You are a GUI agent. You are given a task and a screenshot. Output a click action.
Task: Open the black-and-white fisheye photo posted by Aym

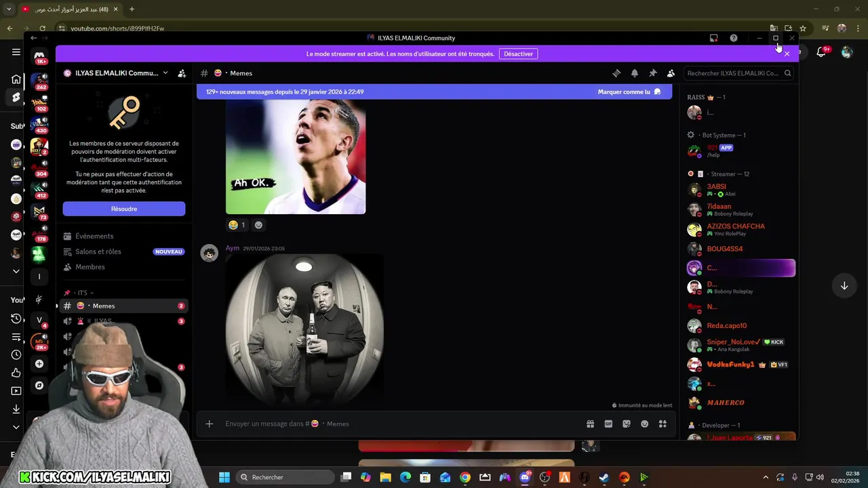click(x=304, y=330)
